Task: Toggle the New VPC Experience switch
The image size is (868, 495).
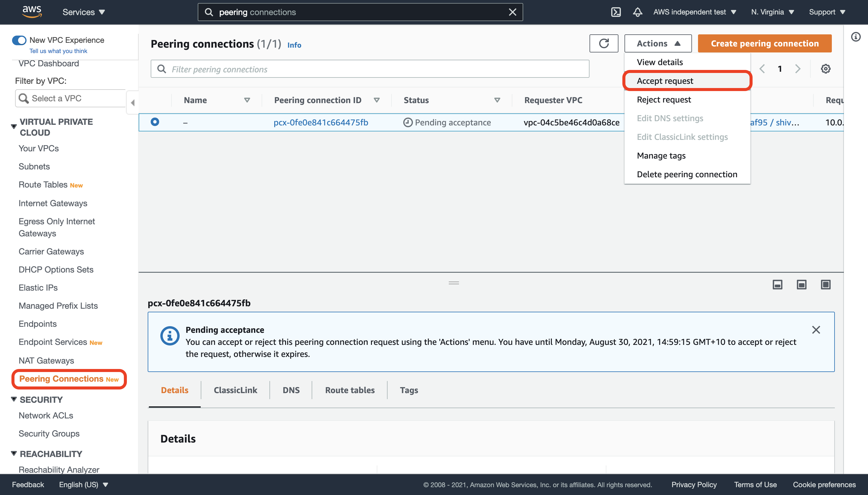Action: click(19, 40)
